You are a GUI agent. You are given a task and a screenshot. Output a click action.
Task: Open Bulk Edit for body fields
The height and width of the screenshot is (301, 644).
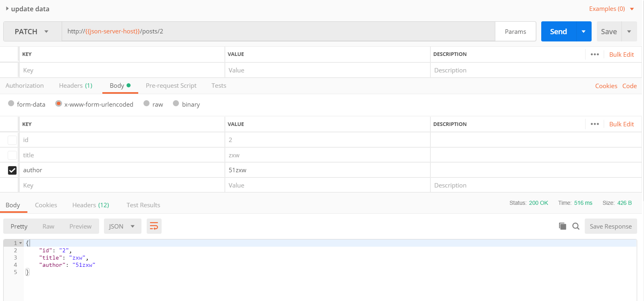pos(621,124)
